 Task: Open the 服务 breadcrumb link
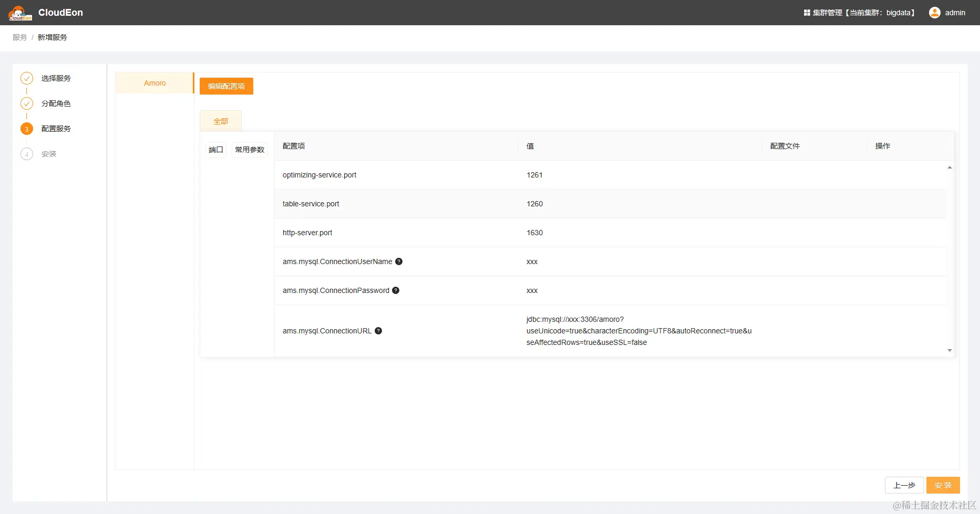coord(20,37)
